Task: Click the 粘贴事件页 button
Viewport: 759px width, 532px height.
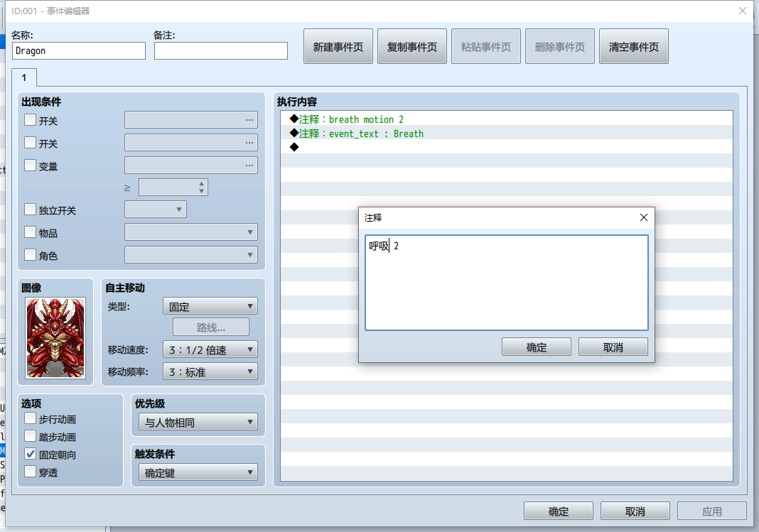Action: pyautogui.click(x=486, y=46)
